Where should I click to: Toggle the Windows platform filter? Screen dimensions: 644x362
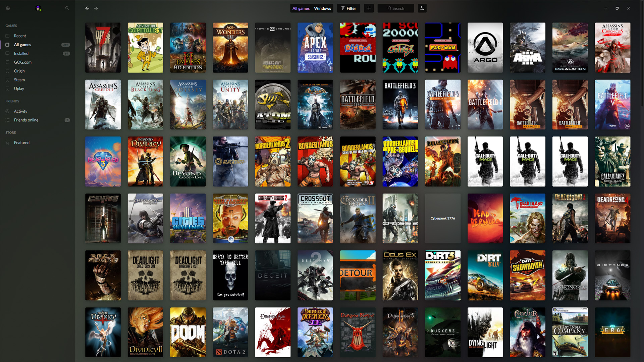(x=322, y=8)
